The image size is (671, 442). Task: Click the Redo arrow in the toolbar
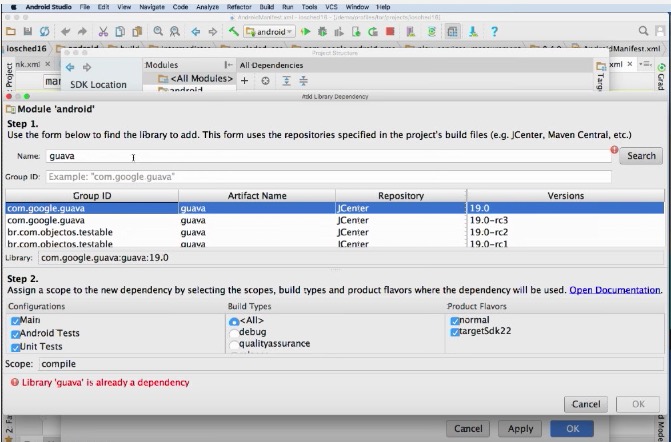tap(82, 32)
